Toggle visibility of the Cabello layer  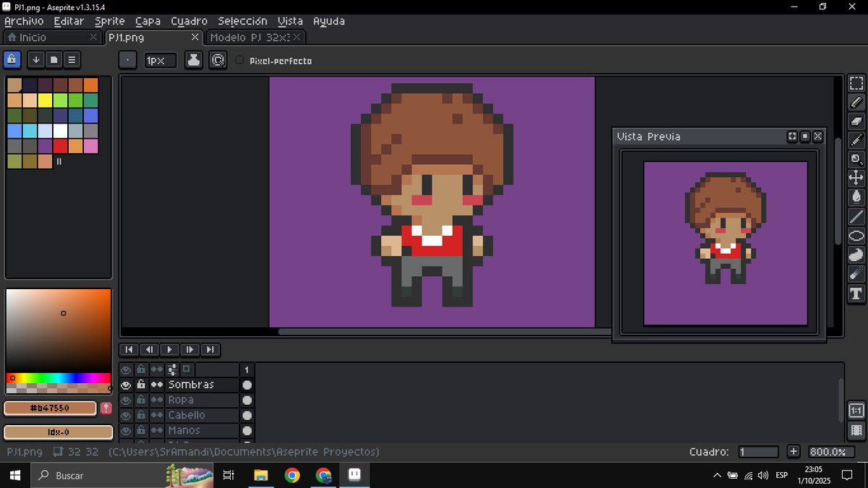[127, 416]
